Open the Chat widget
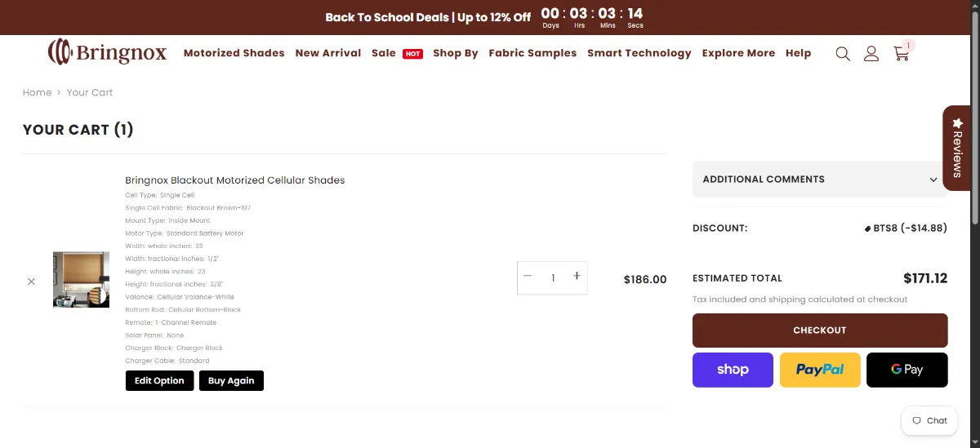980x448 pixels. pos(929,420)
